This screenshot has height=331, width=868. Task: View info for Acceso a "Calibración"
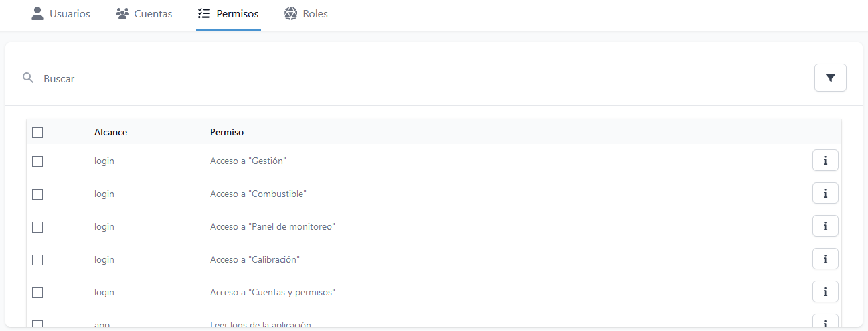(825, 259)
